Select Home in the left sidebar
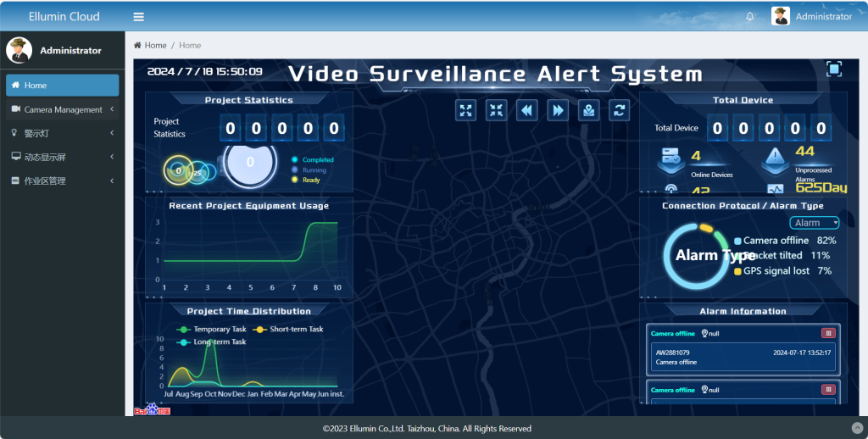 click(63, 86)
